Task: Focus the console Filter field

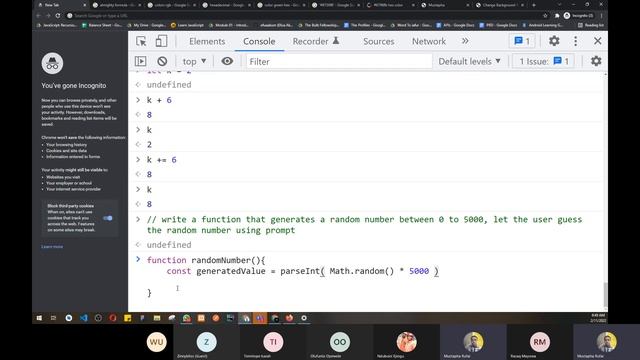Action: 339,62
